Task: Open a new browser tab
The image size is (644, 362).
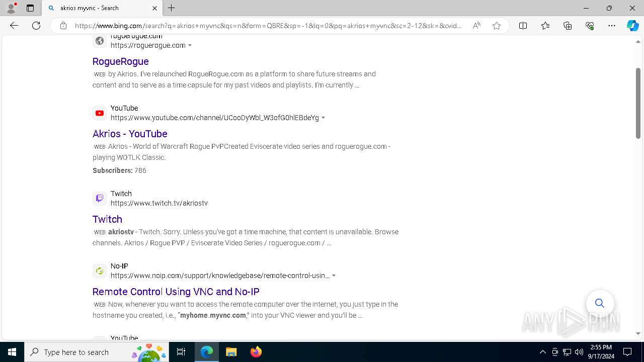Action: tap(172, 8)
